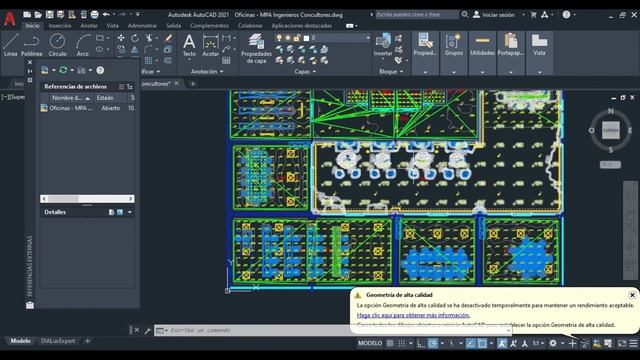This screenshot has height=360, width=640.
Task: Open Propiedades de capa manager
Action: coord(256,48)
